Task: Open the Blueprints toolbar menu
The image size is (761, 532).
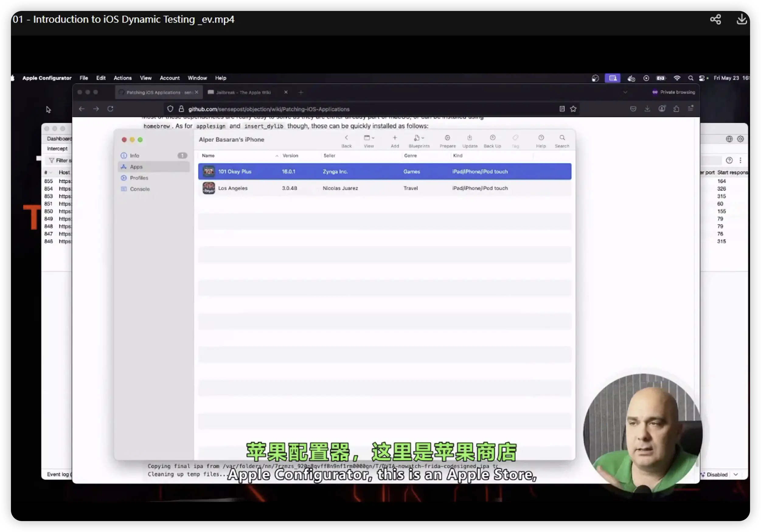Action: coord(419,138)
